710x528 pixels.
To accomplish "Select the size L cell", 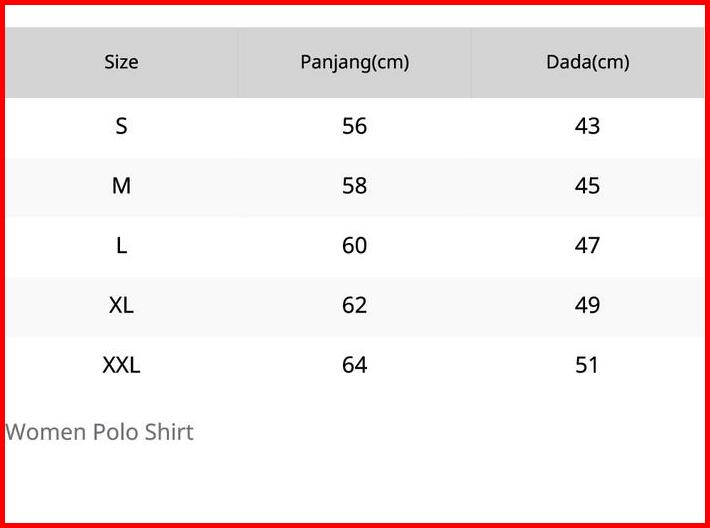I will click(121, 246).
